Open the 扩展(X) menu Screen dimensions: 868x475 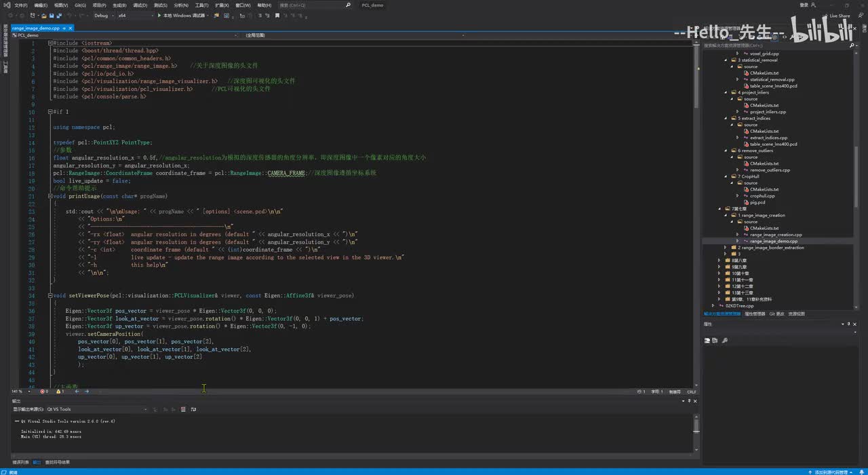coord(222,5)
